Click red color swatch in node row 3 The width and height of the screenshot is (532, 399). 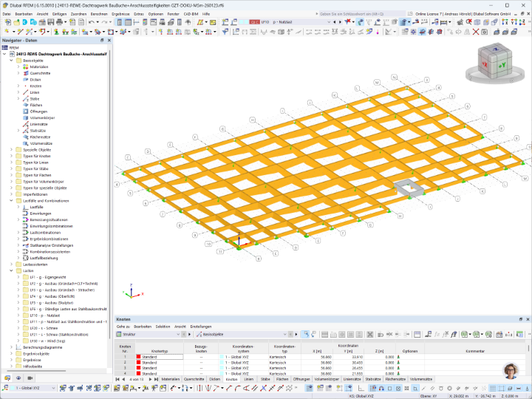[138, 368]
